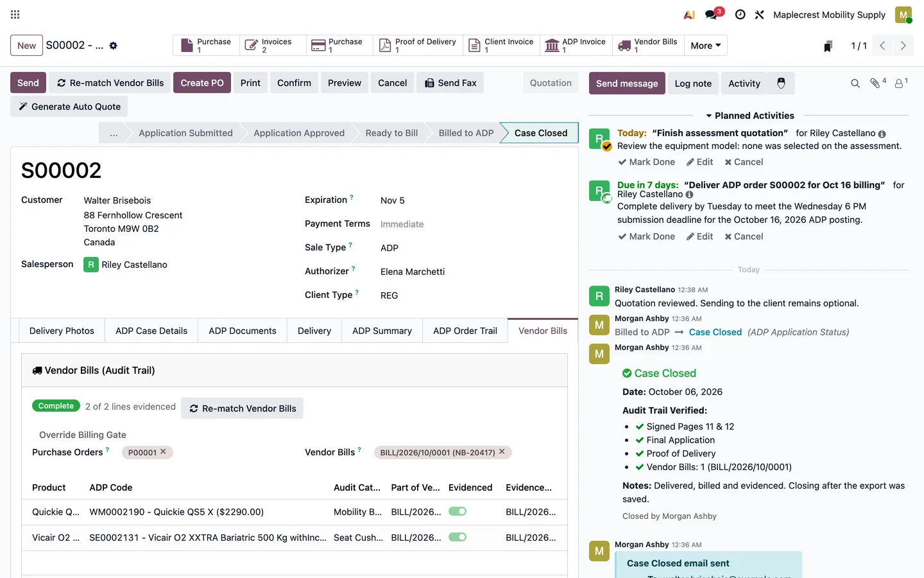
Task: Collapse the Planned Activities section
Action: 749,116
